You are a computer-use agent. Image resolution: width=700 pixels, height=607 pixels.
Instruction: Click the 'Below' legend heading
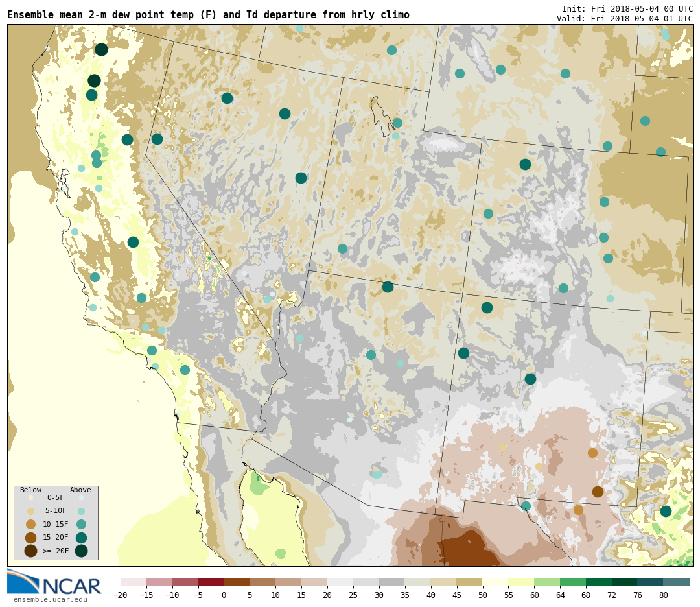coord(30,490)
